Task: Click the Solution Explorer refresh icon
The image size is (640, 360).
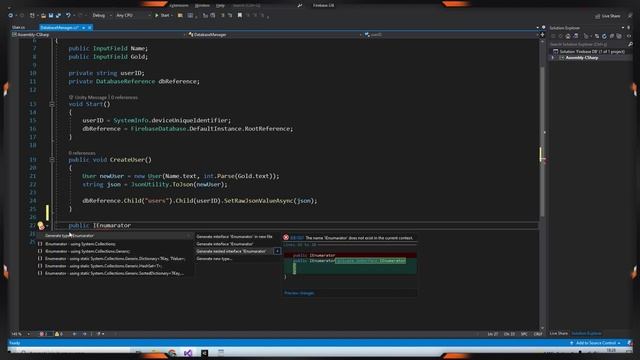Action: 604,36
